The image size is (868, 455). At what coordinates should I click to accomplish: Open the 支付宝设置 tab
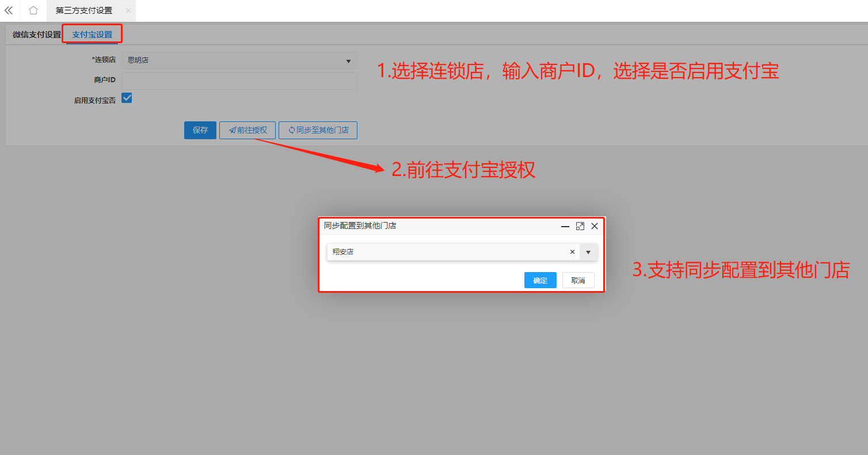(x=92, y=35)
